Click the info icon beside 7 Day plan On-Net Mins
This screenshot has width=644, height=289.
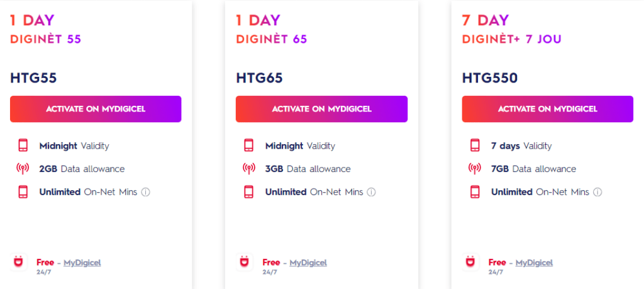coord(597,192)
